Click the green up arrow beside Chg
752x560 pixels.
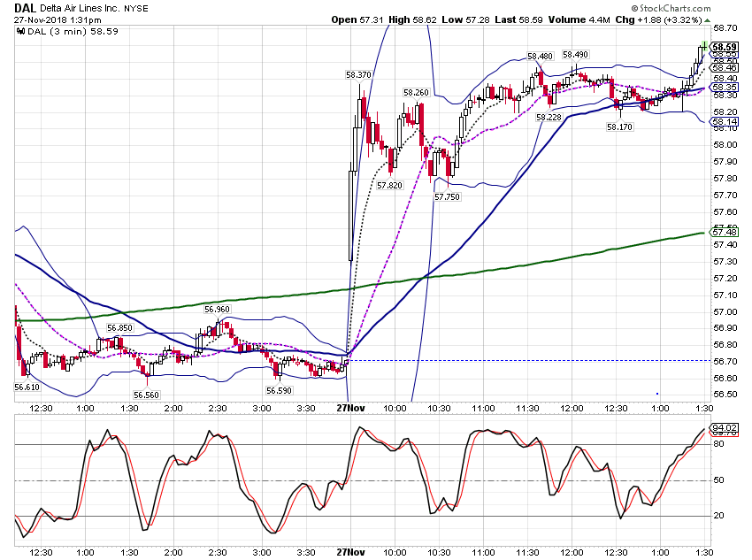pyautogui.click(x=708, y=20)
